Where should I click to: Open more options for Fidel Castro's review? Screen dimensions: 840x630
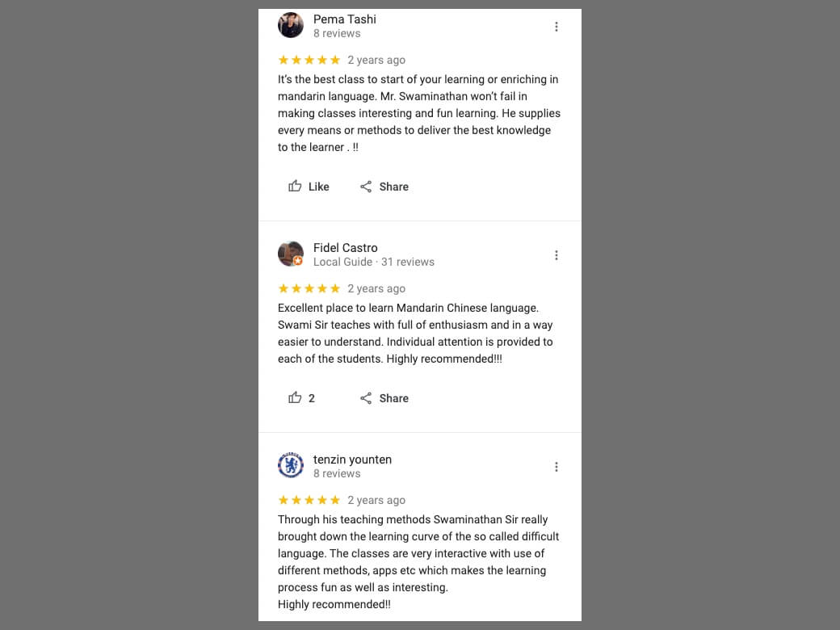(556, 255)
